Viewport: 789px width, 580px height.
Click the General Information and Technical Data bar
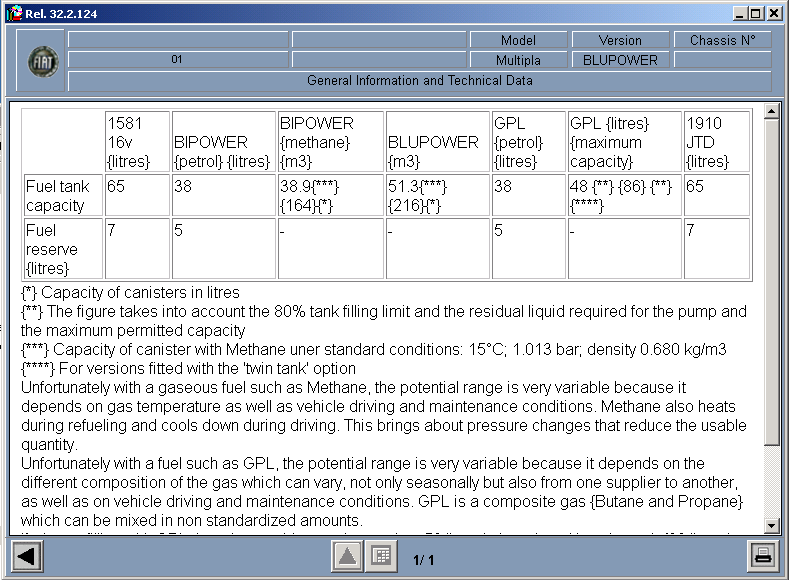(420, 80)
